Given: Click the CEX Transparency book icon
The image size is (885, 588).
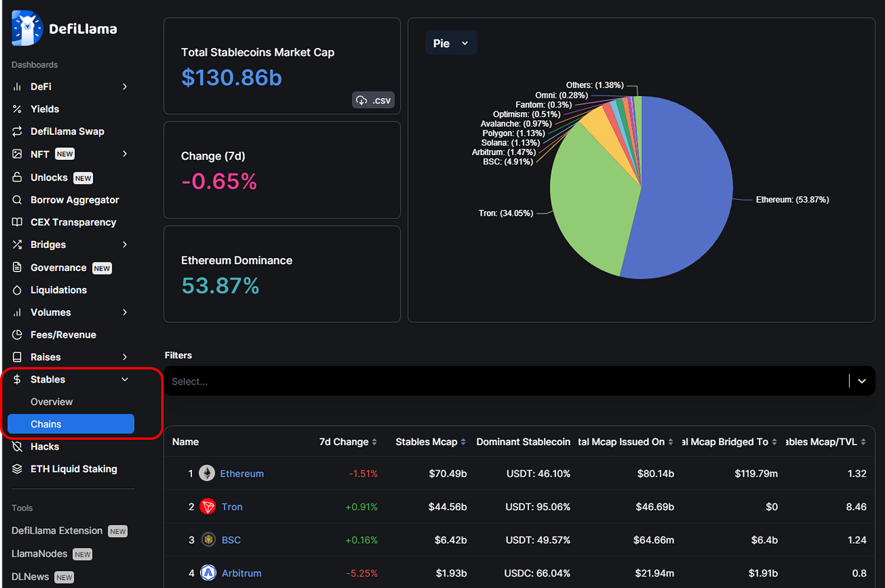Looking at the screenshot, I should [x=17, y=222].
